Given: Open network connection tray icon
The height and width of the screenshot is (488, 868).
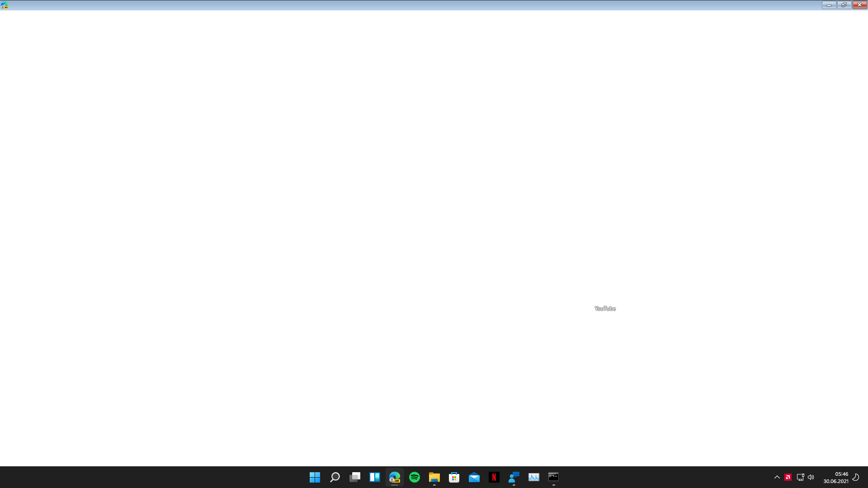Looking at the screenshot, I should point(800,477).
